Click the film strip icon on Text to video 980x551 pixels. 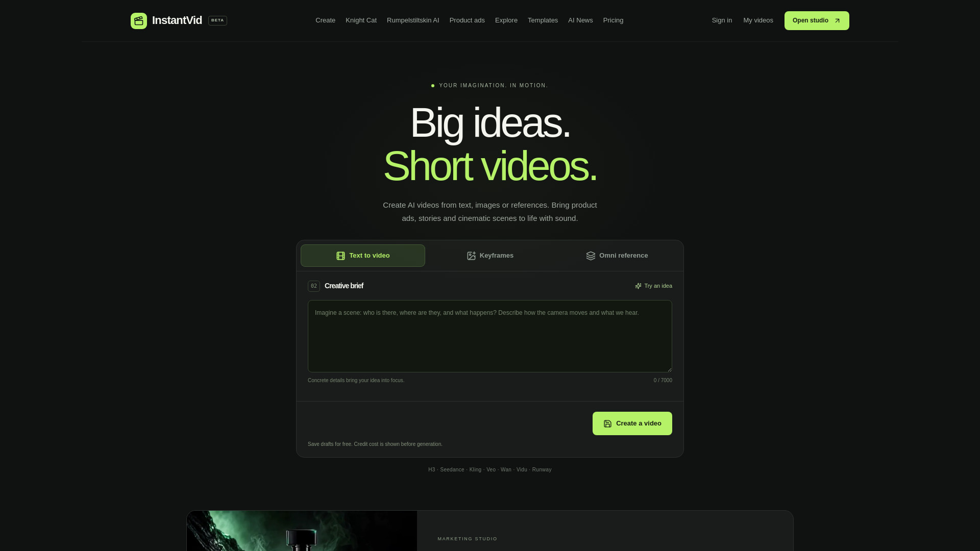340,256
